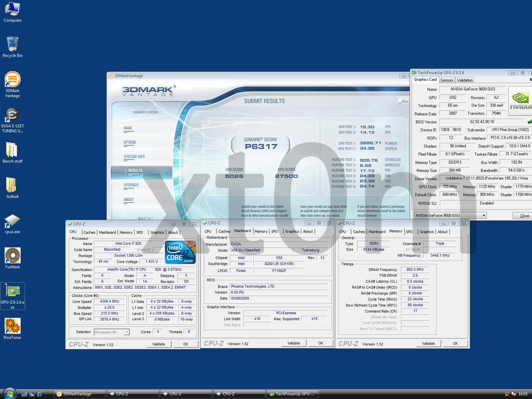Click Validate in Memory CPU-Z window
Screen dimensions: 532x399
click(429, 344)
